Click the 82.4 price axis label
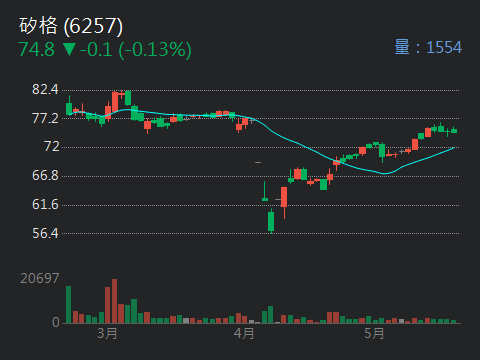480x360 pixels. (x=45, y=89)
